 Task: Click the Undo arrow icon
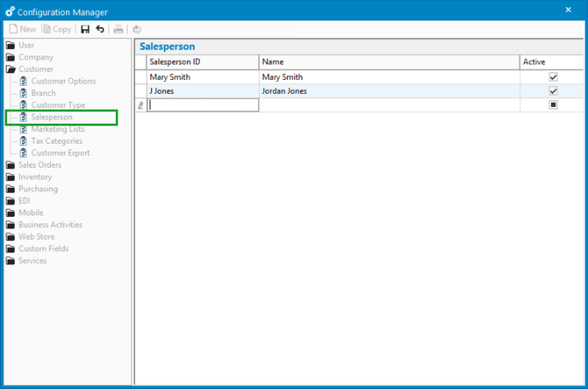(100, 29)
